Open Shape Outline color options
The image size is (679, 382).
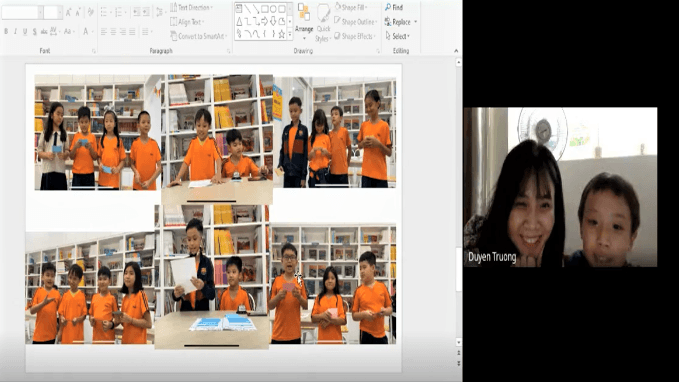[x=355, y=22]
